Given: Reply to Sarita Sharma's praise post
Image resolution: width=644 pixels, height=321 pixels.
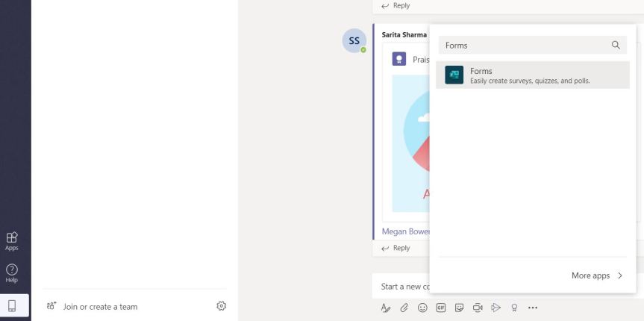Looking at the screenshot, I should click(400, 248).
